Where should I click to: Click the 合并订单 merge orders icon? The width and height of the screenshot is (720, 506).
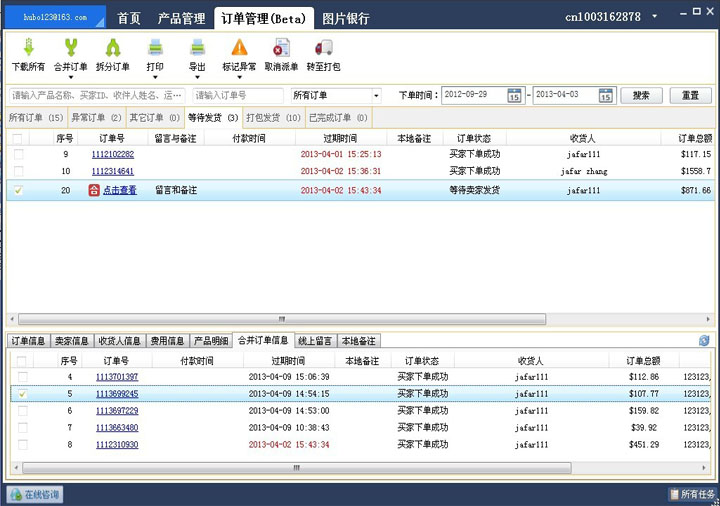(71, 47)
